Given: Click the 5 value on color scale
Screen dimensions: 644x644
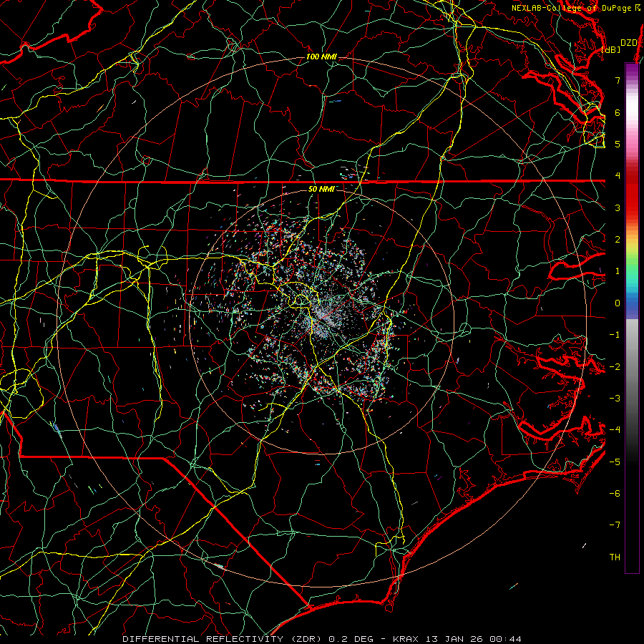Looking at the screenshot, I should point(618,144).
